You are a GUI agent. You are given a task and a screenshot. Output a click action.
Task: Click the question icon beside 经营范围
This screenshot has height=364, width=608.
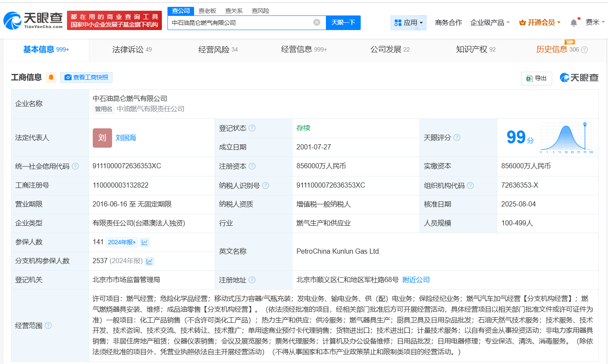[49, 325]
